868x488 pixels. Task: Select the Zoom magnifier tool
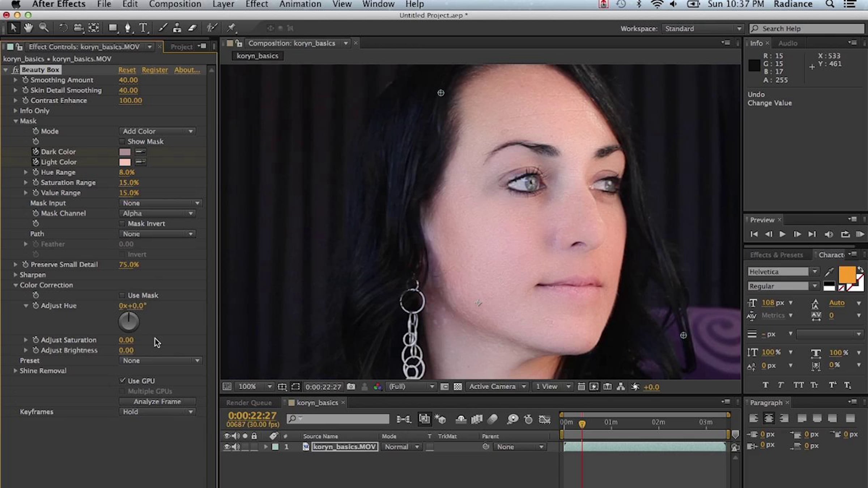pyautogui.click(x=44, y=28)
